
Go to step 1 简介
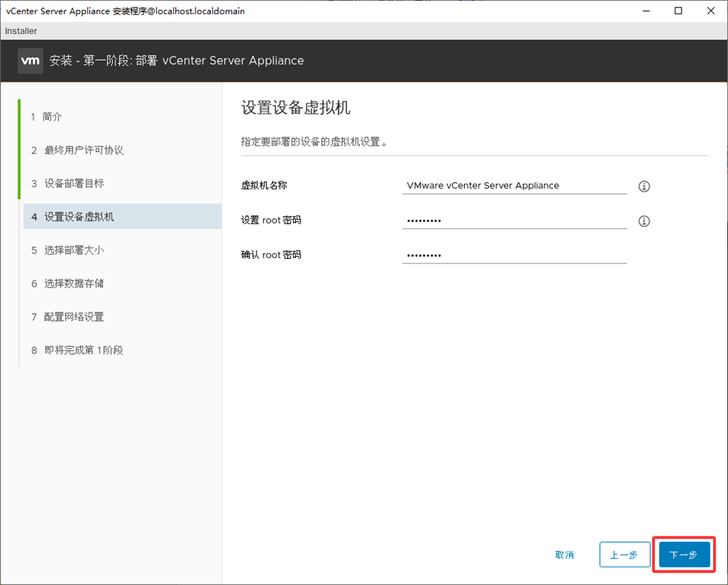pyautogui.click(x=52, y=117)
